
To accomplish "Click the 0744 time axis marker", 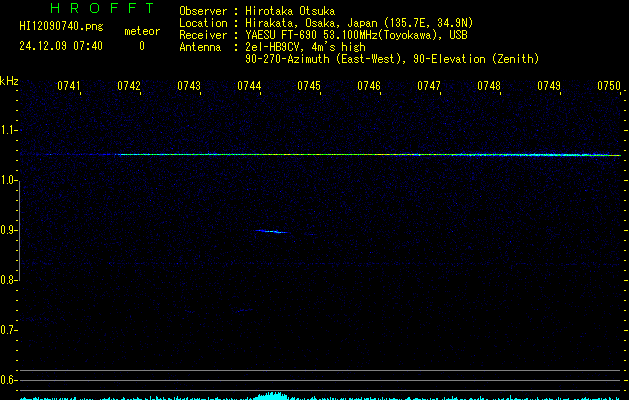I will (249, 86).
